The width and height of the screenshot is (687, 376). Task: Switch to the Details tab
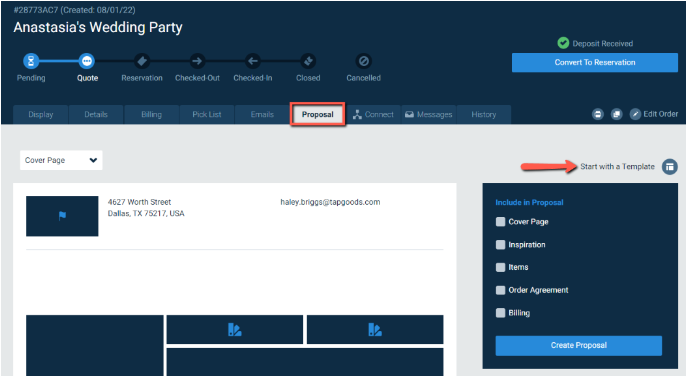coord(96,114)
